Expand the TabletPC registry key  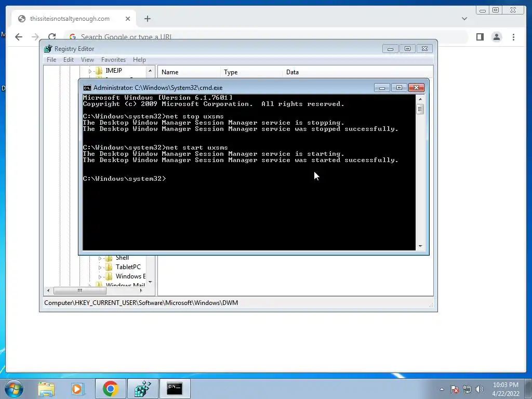[x=100, y=268]
